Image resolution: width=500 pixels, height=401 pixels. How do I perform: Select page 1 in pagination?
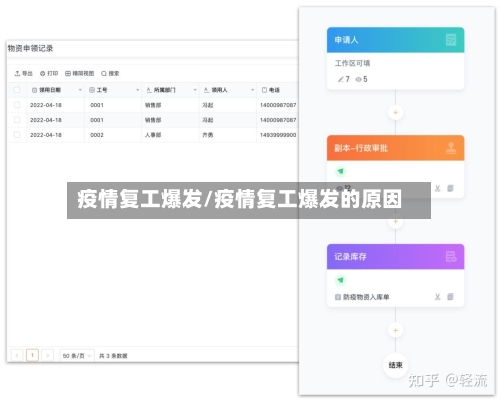[x=32, y=355]
